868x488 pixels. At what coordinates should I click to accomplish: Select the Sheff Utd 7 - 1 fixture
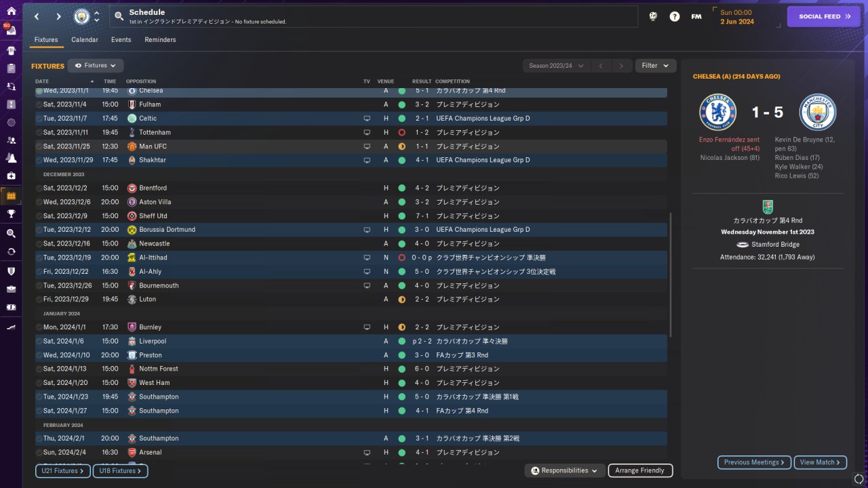coord(351,216)
